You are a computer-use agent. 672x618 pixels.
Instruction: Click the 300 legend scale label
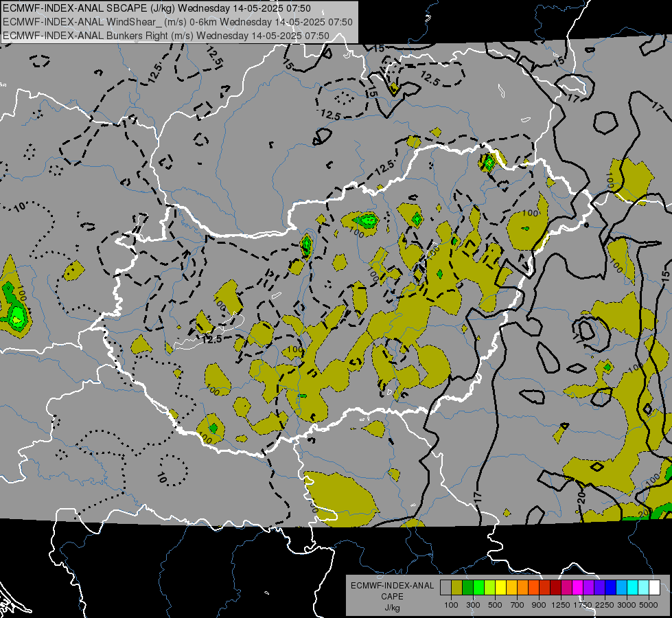point(473,605)
